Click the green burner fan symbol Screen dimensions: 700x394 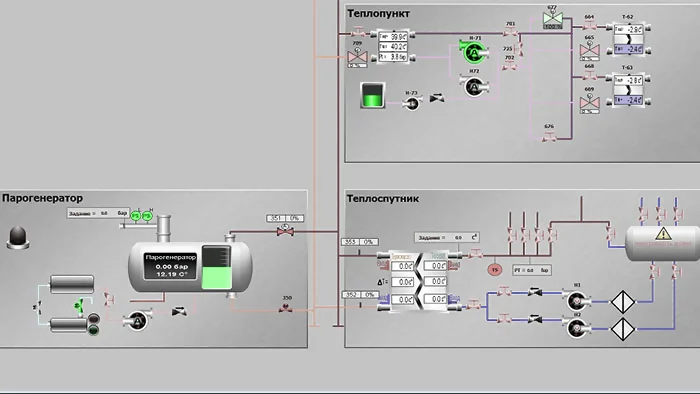79,305
